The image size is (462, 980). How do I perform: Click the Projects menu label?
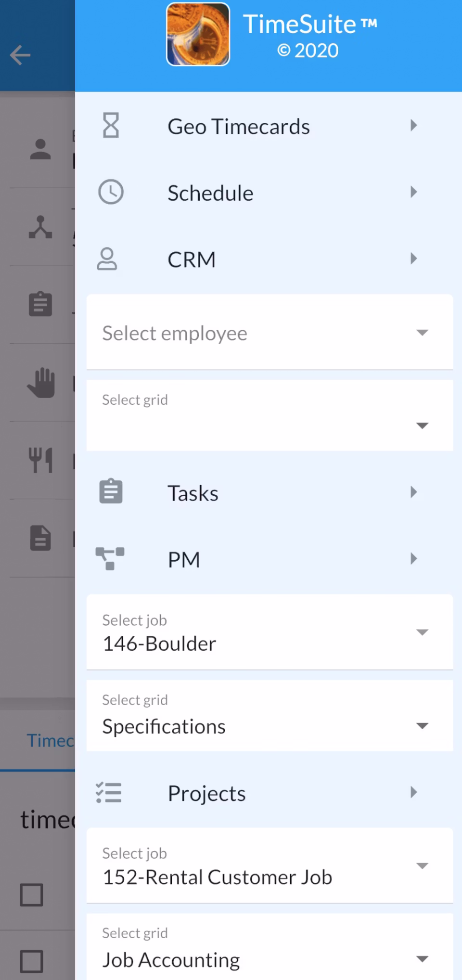click(206, 792)
